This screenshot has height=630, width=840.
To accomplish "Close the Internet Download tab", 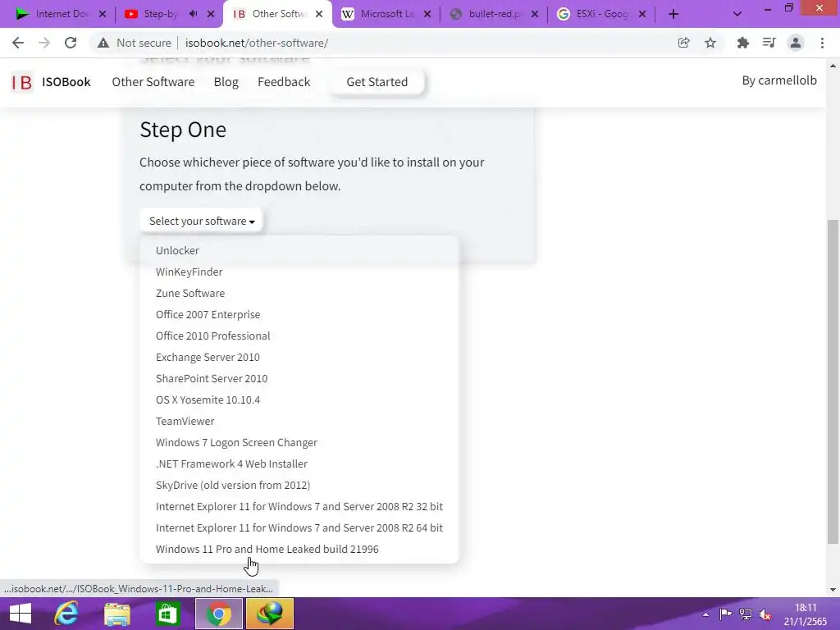I will tap(103, 15).
